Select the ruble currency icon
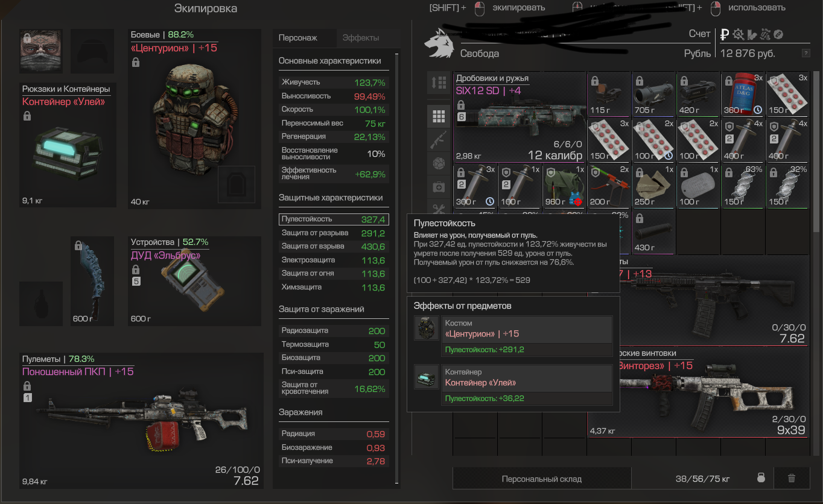Screen dimensions: 823x504 coord(725,34)
